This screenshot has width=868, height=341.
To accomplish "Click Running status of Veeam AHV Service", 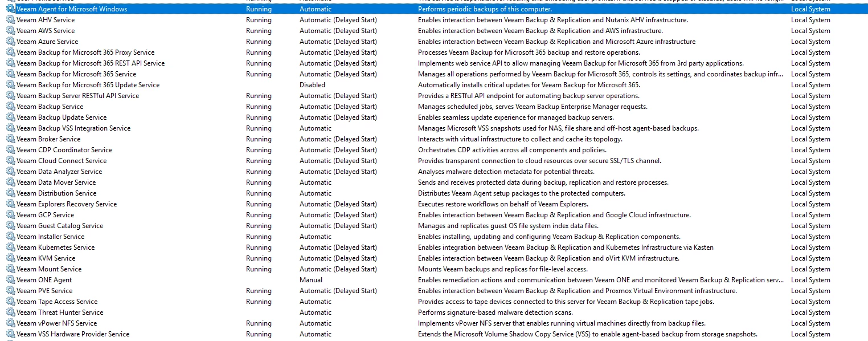I will [x=259, y=20].
